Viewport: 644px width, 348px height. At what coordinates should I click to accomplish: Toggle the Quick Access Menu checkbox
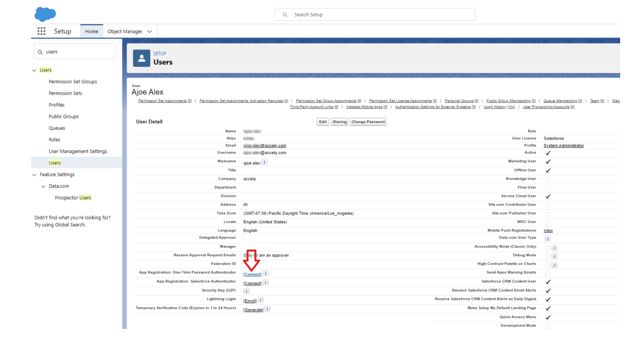(548, 317)
